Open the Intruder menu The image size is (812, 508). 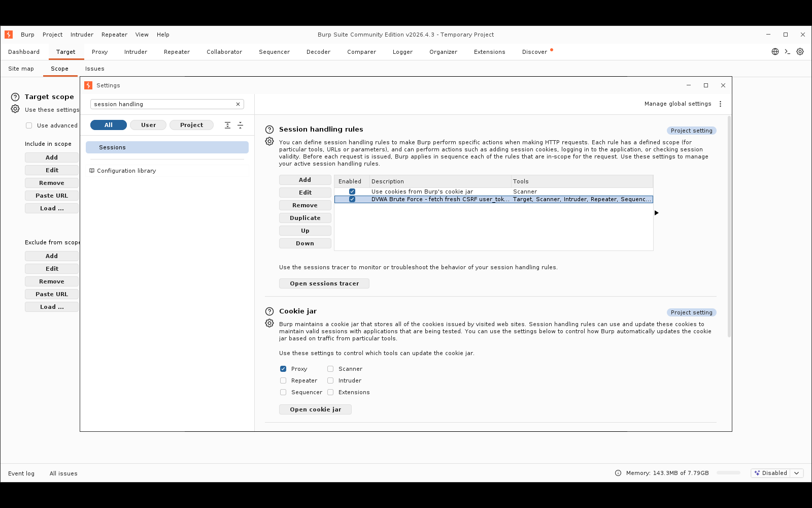pos(82,35)
